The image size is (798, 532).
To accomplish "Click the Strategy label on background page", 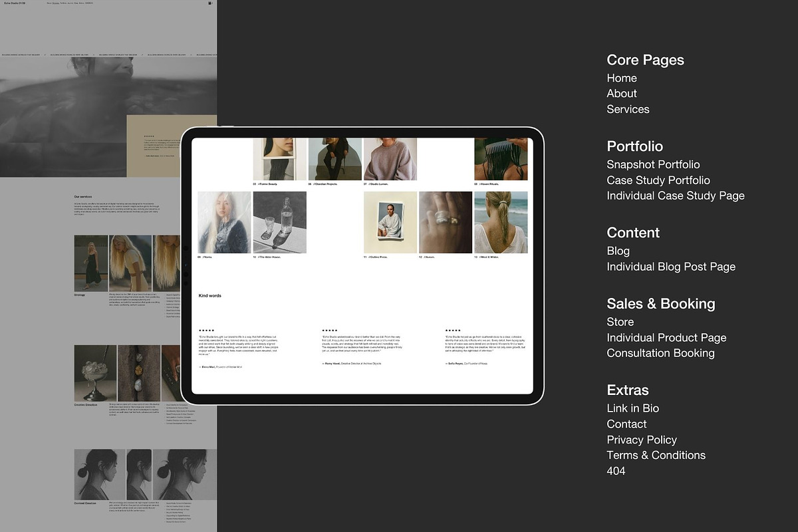I will 80,295.
